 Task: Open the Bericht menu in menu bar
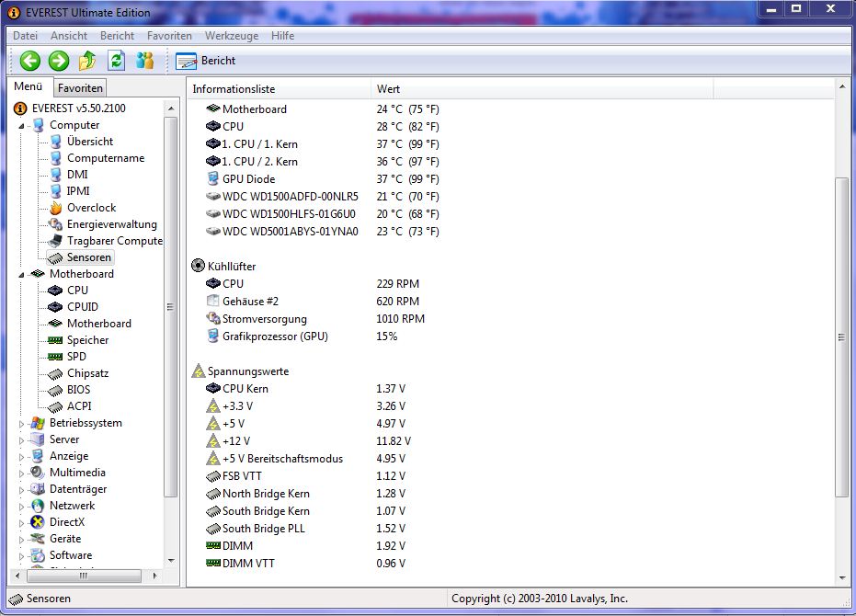[117, 36]
